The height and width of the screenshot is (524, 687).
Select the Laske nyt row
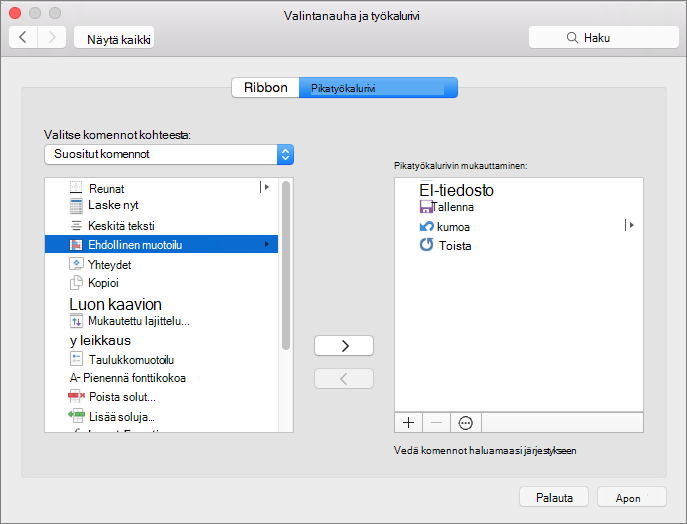click(161, 205)
